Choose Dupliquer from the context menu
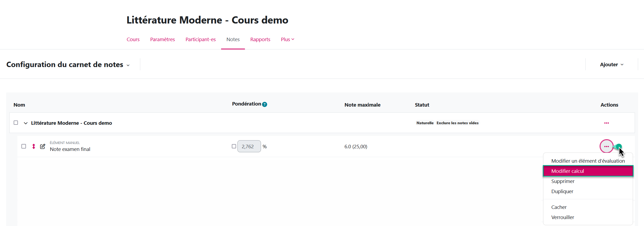 [562, 192]
